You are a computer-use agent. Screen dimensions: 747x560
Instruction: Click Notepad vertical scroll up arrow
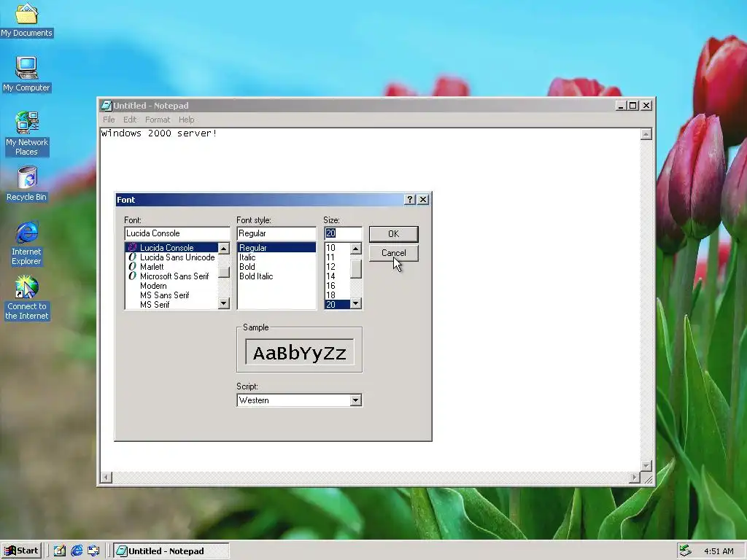point(646,134)
